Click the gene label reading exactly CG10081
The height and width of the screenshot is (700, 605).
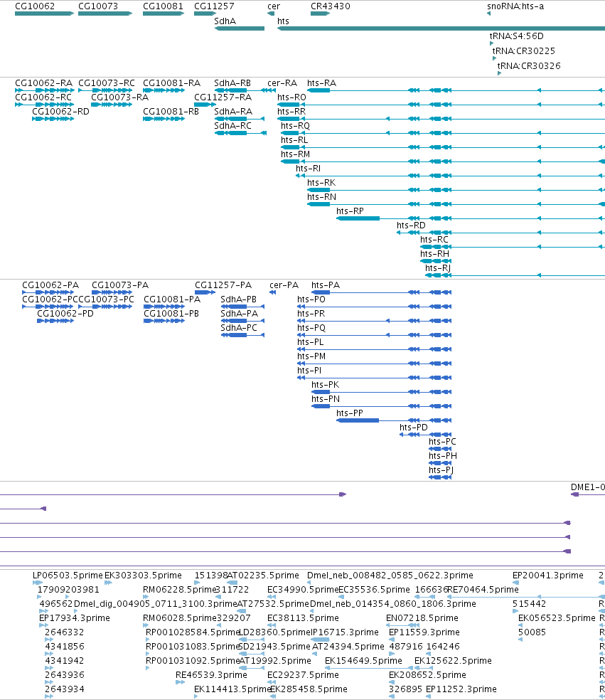coord(163,6)
